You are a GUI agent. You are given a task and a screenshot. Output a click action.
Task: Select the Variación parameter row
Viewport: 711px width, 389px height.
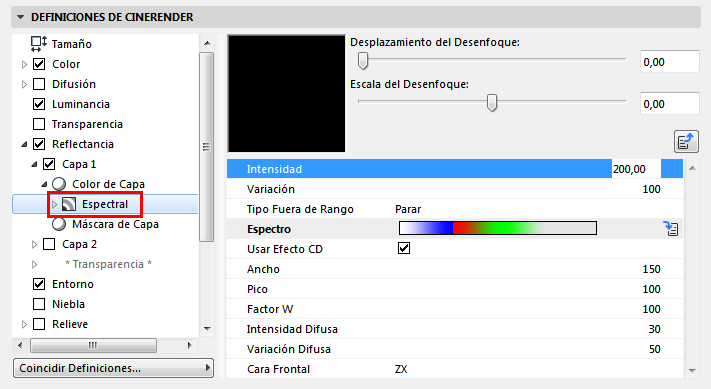click(x=455, y=189)
